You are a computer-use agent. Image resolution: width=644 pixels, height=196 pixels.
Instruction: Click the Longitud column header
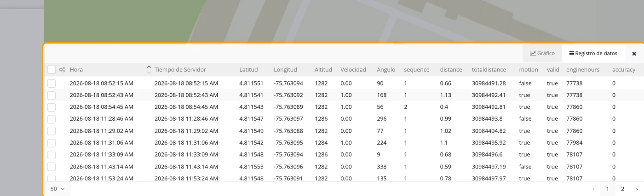[285, 70]
